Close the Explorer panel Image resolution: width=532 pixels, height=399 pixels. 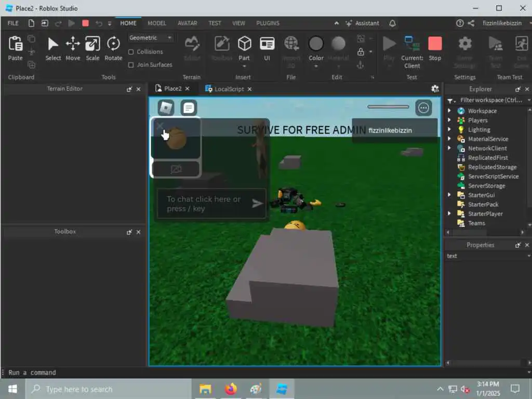(x=527, y=89)
